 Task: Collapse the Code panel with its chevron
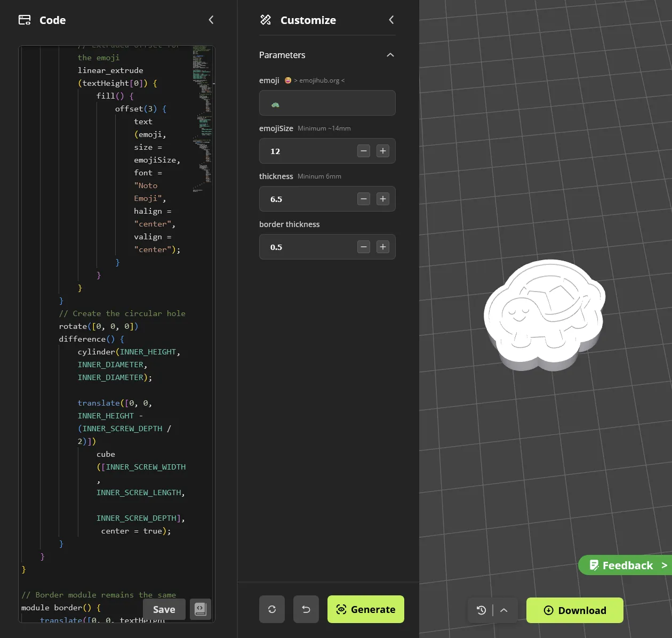(x=211, y=20)
